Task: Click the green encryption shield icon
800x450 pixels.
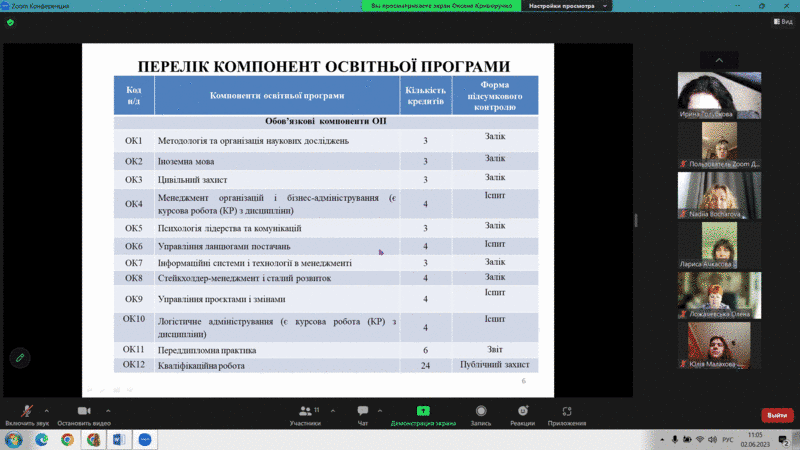Action: pyautogui.click(x=10, y=22)
